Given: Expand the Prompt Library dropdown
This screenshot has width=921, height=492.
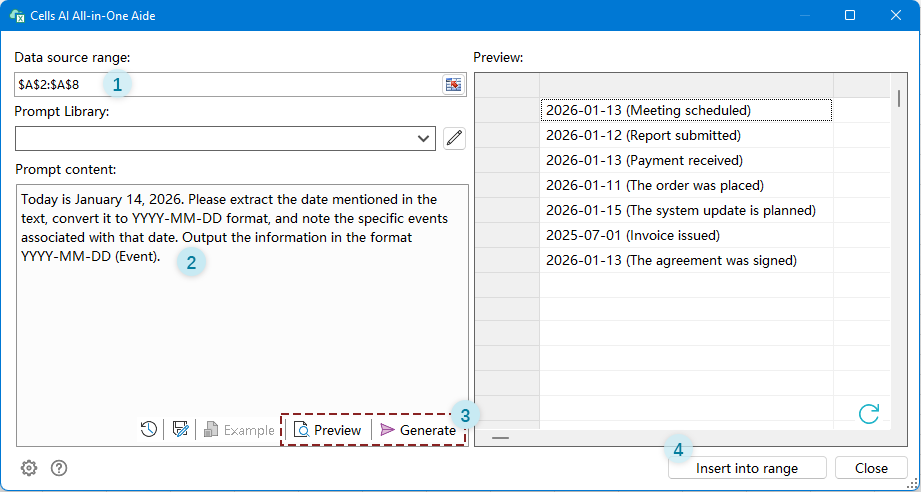Looking at the screenshot, I should point(422,138).
